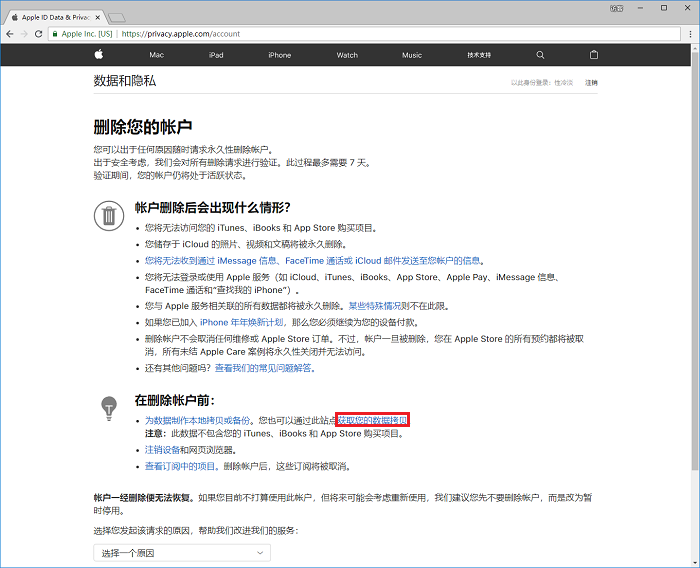Open the 技术支持 menu item

479,55
